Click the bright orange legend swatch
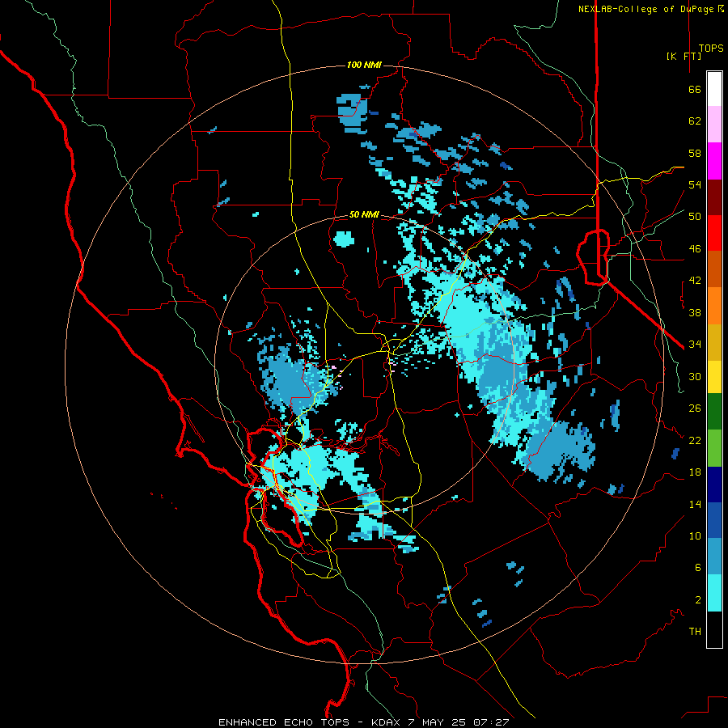Screen dimensions: 728x728 point(714,306)
